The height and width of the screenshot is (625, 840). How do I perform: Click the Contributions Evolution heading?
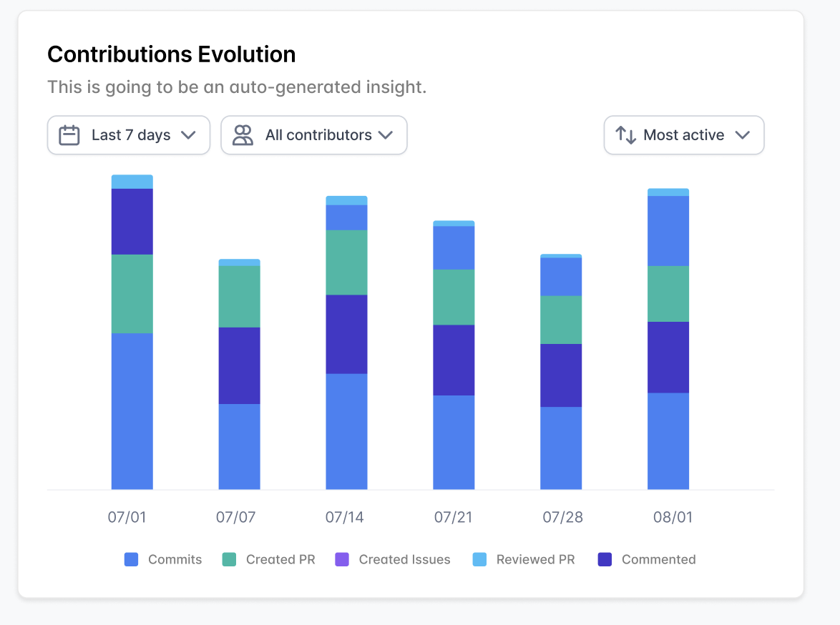(x=172, y=54)
